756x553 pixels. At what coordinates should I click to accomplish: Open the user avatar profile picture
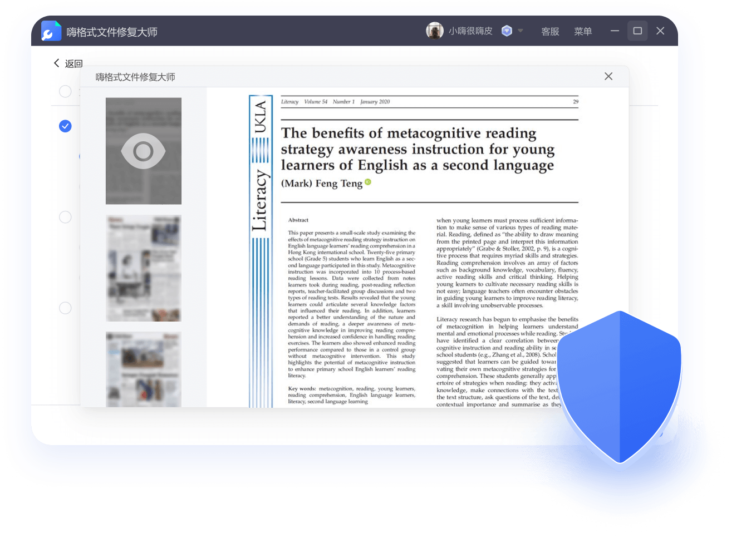(435, 31)
